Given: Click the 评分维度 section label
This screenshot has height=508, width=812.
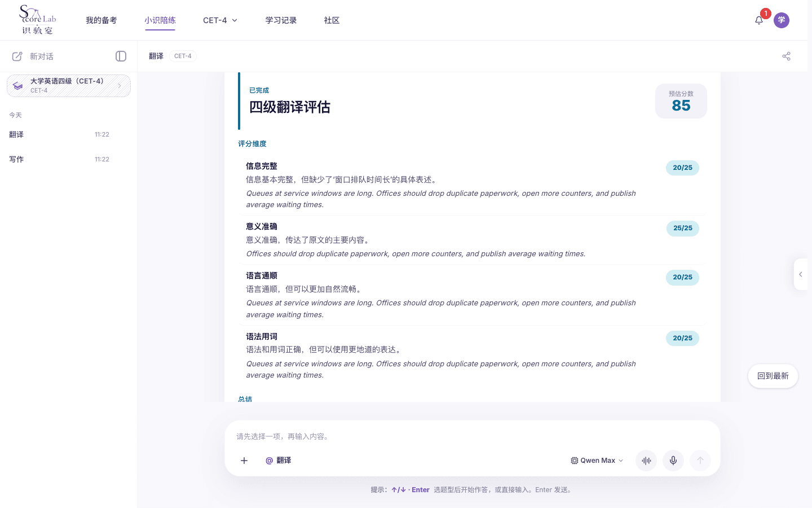Looking at the screenshot, I should [x=252, y=144].
